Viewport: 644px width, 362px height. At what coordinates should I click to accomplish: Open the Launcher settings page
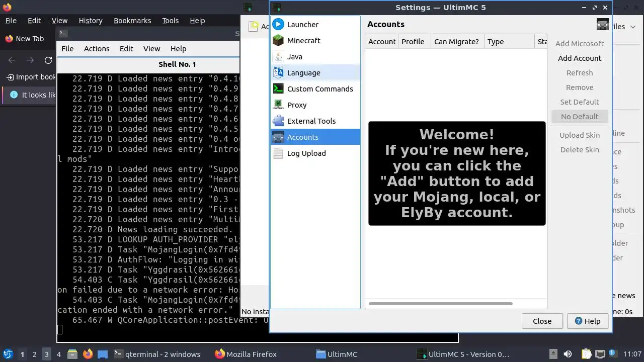pyautogui.click(x=315, y=24)
